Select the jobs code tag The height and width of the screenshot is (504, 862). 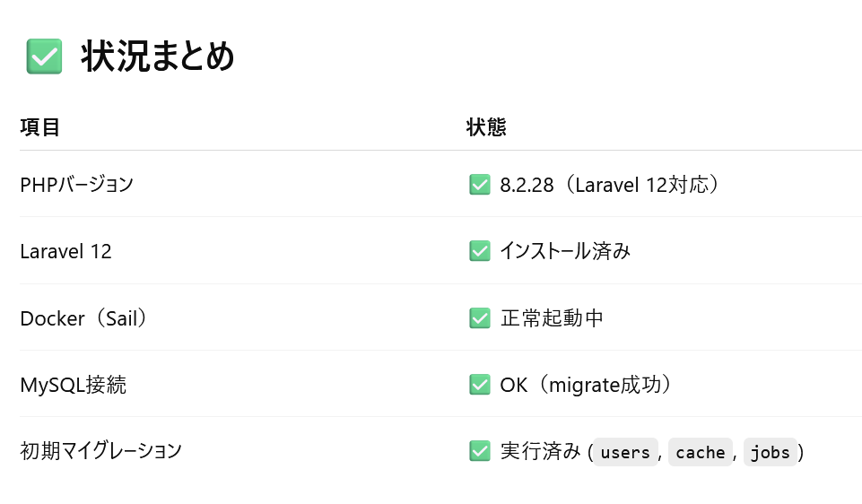click(x=770, y=452)
